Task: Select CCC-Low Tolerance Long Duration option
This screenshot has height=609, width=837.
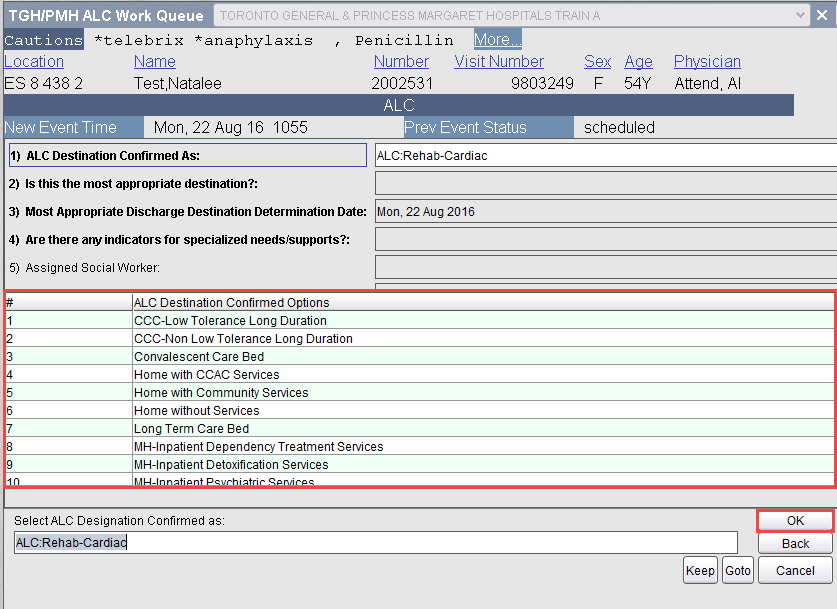Action: tap(420, 320)
